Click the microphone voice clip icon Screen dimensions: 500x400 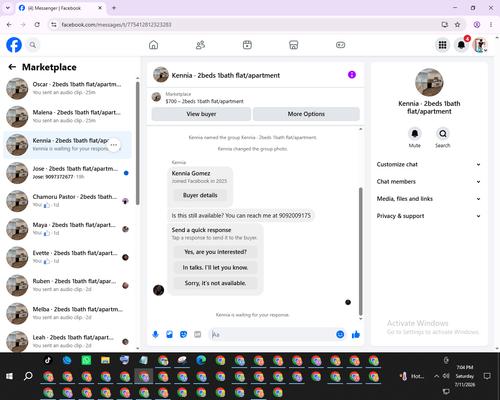coord(155,334)
